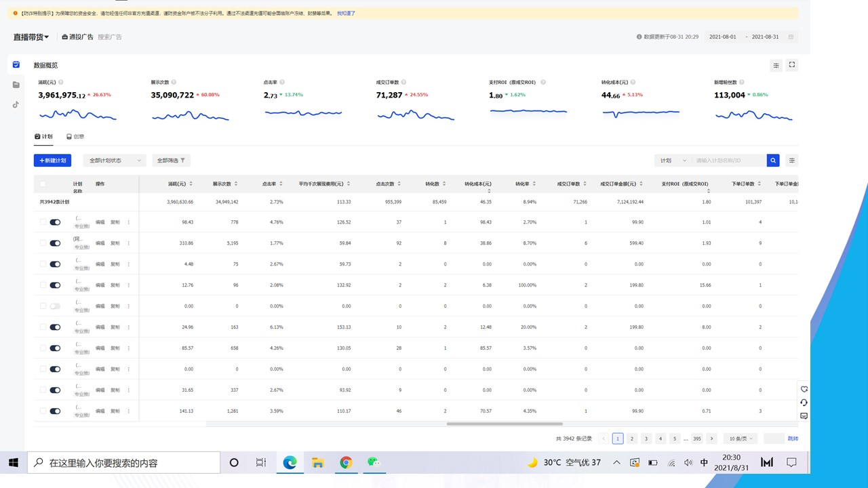
Task: Dismiss notice via 我知道了 link
Action: coord(346,13)
